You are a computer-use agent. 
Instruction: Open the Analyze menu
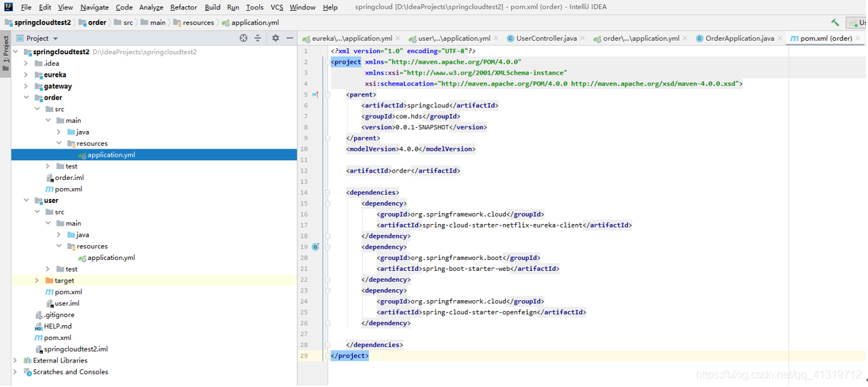[151, 7]
